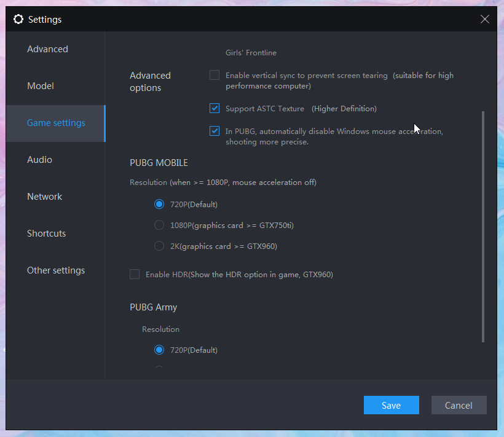Click the vertical scrollbar in settings pane
504x437 pixels.
coord(482,227)
